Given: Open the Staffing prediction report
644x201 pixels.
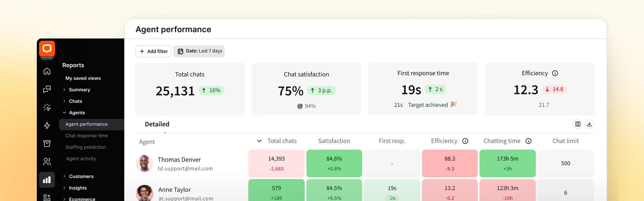Looking at the screenshot, I should pos(86,147).
